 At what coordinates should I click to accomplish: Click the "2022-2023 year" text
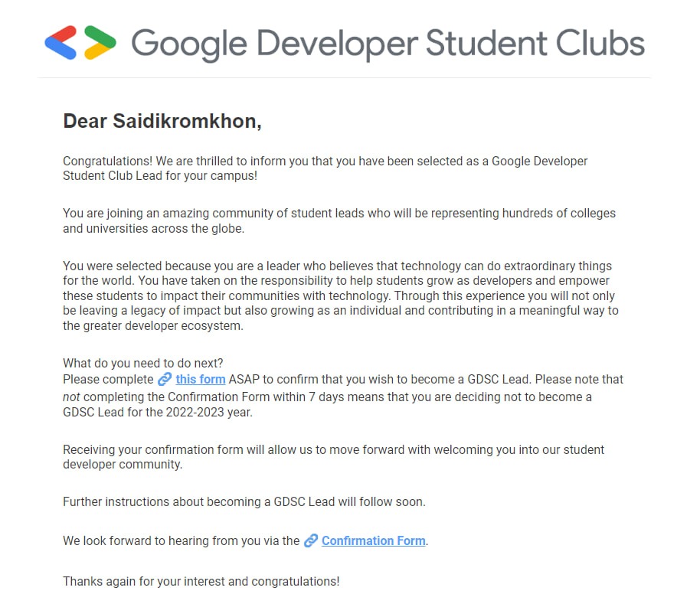(209, 412)
